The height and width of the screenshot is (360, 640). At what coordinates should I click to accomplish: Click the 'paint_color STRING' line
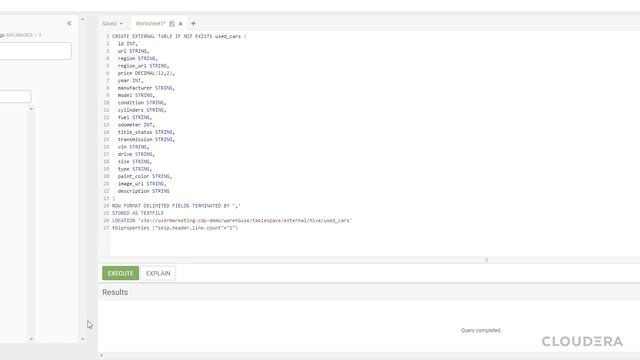pyautogui.click(x=145, y=176)
